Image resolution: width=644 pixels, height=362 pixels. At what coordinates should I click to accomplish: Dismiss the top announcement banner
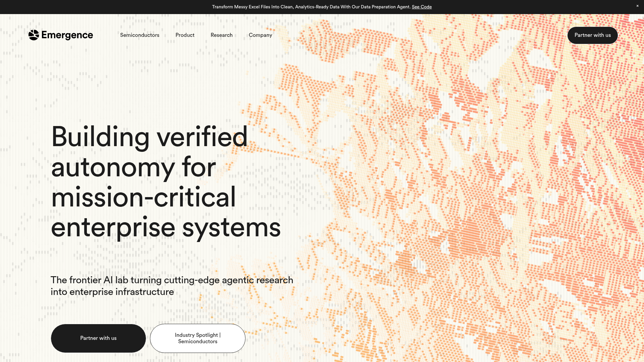(637, 6)
